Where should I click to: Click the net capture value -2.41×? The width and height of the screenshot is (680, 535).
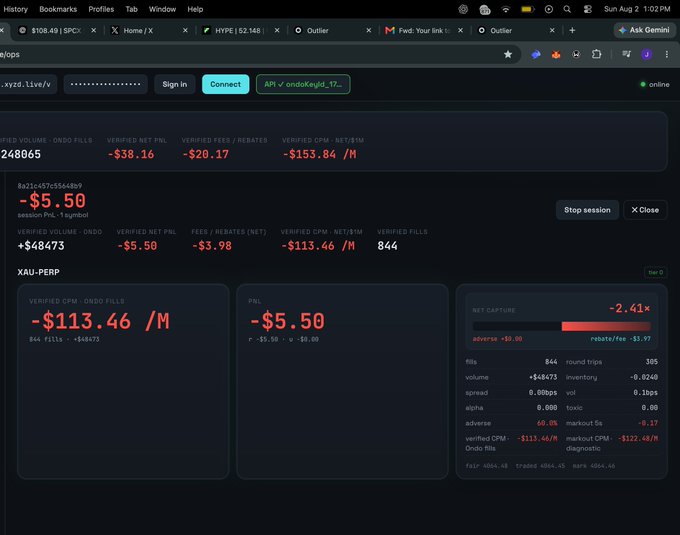tap(629, 308)
